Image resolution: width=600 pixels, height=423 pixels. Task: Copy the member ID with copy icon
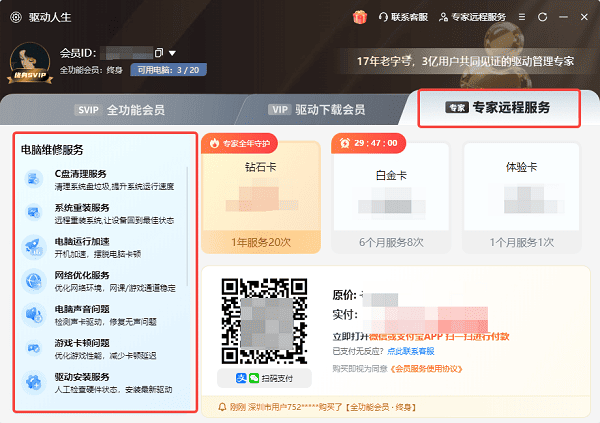[x=159, y=53]
